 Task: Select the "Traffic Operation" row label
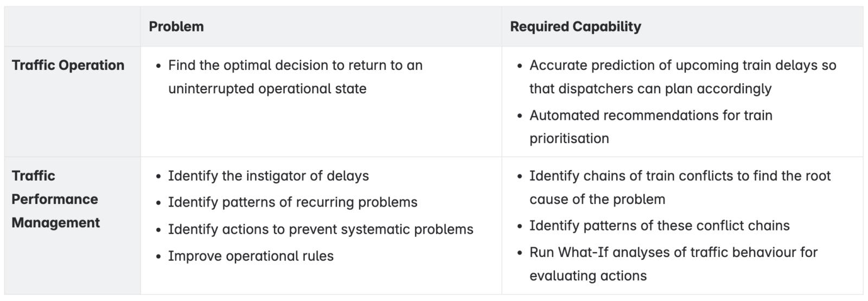[68, 66]
